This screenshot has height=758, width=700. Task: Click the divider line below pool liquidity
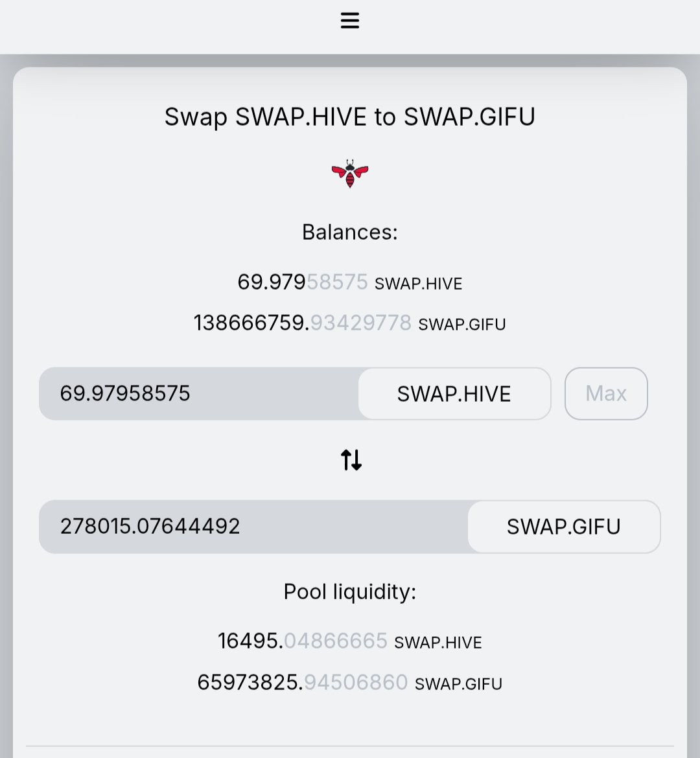tap(350, 746)
